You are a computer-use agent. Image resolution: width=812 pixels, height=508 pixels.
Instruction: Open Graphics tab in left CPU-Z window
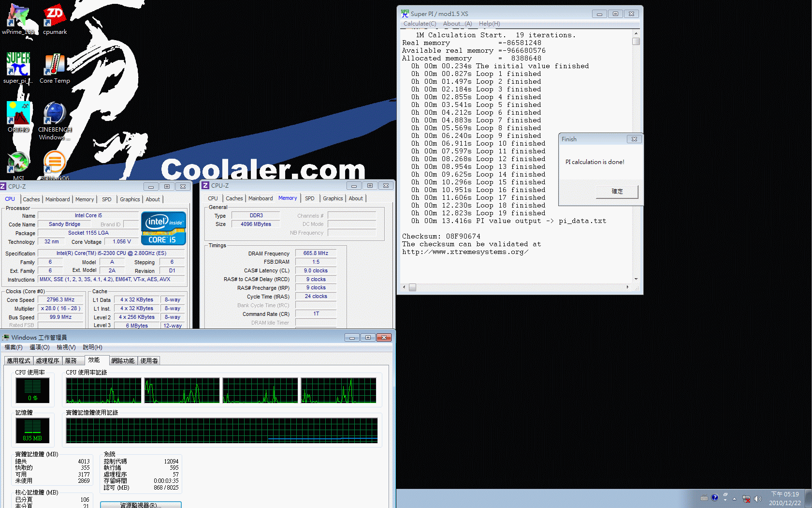(130, 199)
